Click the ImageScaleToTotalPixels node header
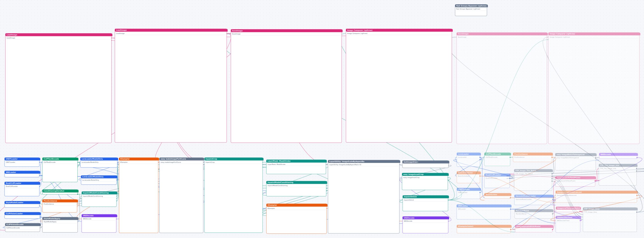This screenshot has height=238, width=644. (576, 178)
